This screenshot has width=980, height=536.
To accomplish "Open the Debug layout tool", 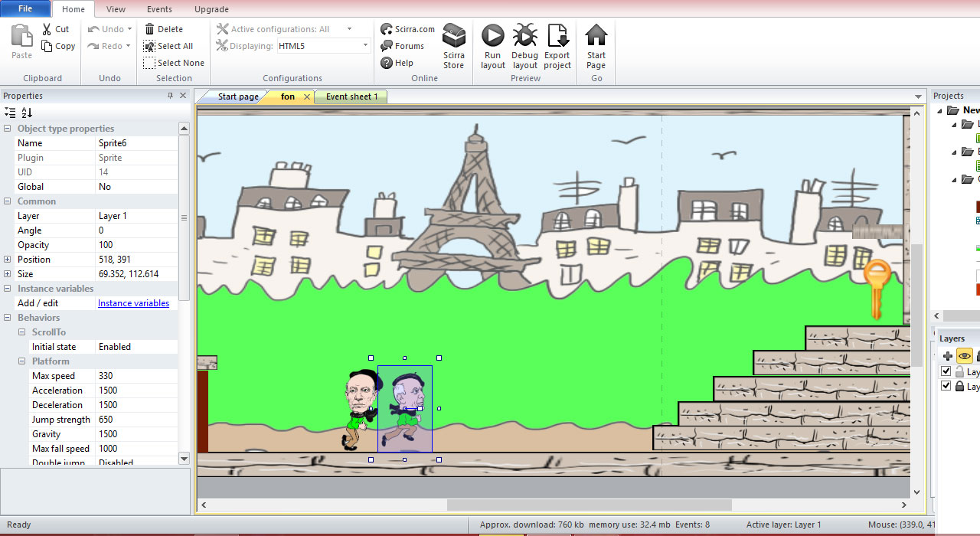I will pyautogui.click(x=524, y=36).
